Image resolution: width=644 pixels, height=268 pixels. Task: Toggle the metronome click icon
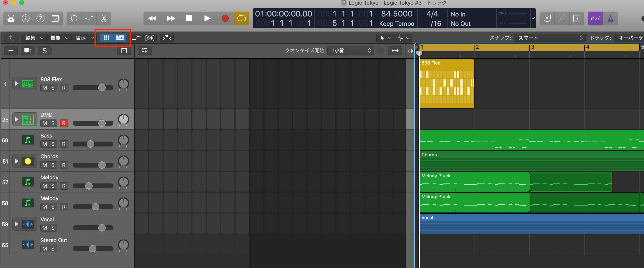pos(611,18)
